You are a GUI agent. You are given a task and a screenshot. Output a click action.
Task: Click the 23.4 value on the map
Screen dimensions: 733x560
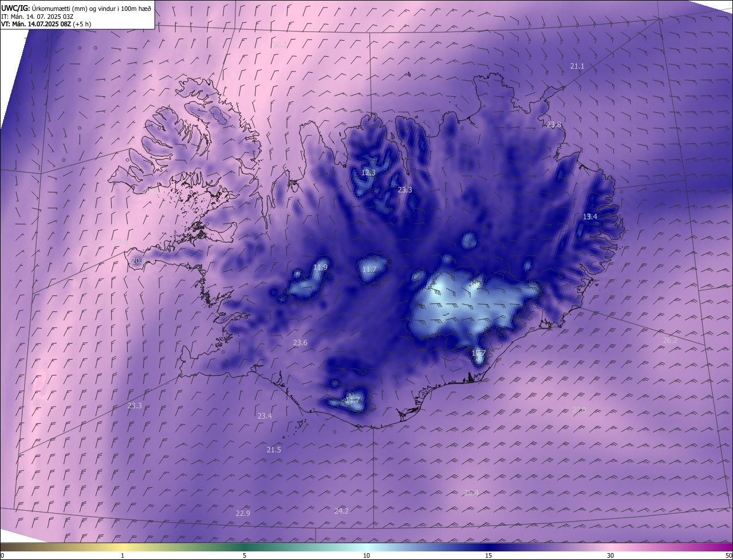[x=265, y=416]
